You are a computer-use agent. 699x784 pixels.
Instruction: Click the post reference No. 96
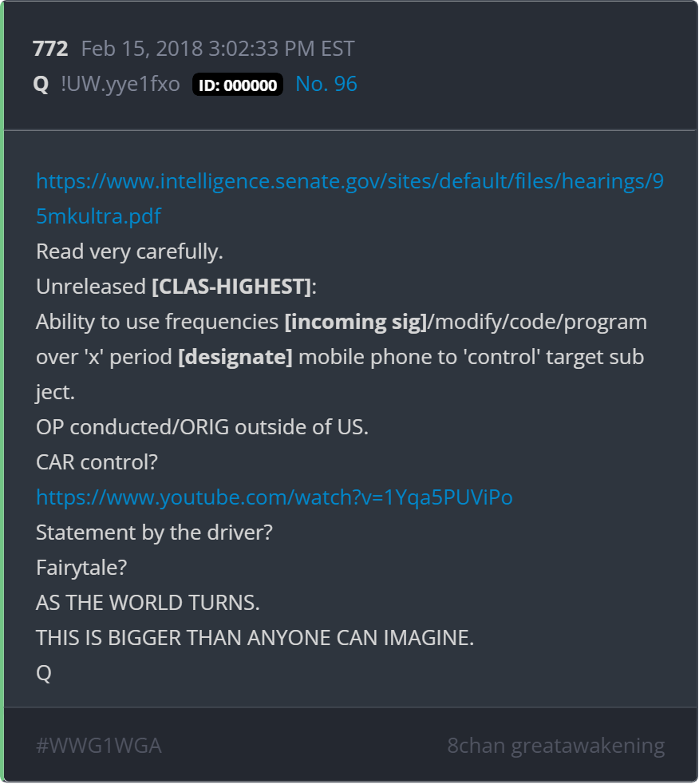tap(326, 84)
